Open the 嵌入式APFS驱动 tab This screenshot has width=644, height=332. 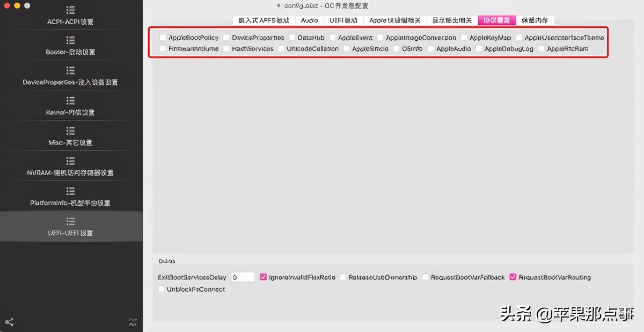pyautogui.click(x=263, y=20)
